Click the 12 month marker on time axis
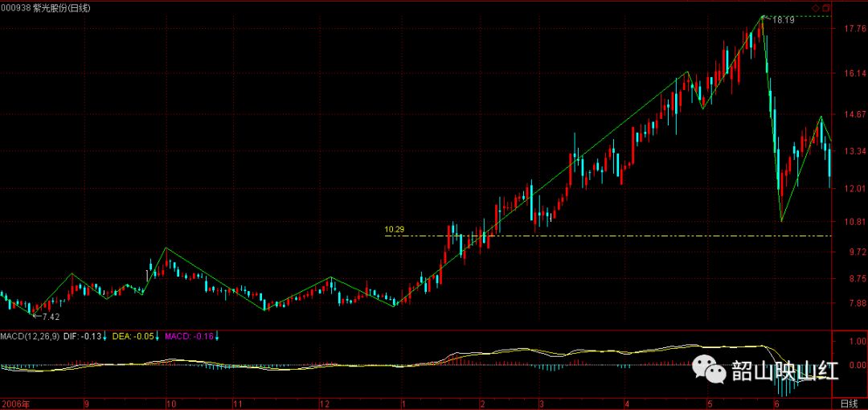868x410 pixels. pos(325,404)
